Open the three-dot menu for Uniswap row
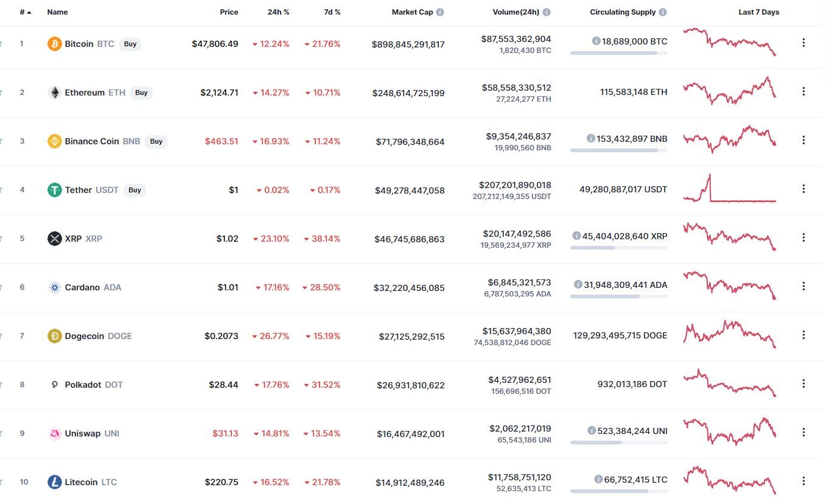Image resolution: width=832 pixels, height=504 pixels. click(803, 432)
